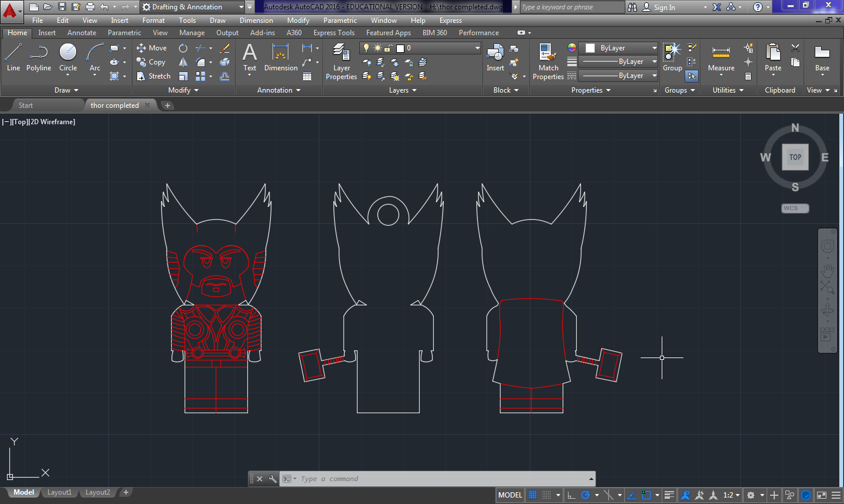The width and height of the screenshot is (844, 504).
Task: Toggle group selection on/off in Groups panel
Action: pyautogui.click(x=692, y=76)
